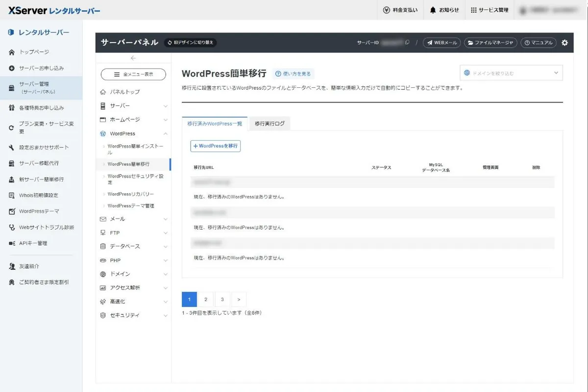Click the MySQLデータベース名 column header
This screenshot has height=392, width=588.
(436, 168)
